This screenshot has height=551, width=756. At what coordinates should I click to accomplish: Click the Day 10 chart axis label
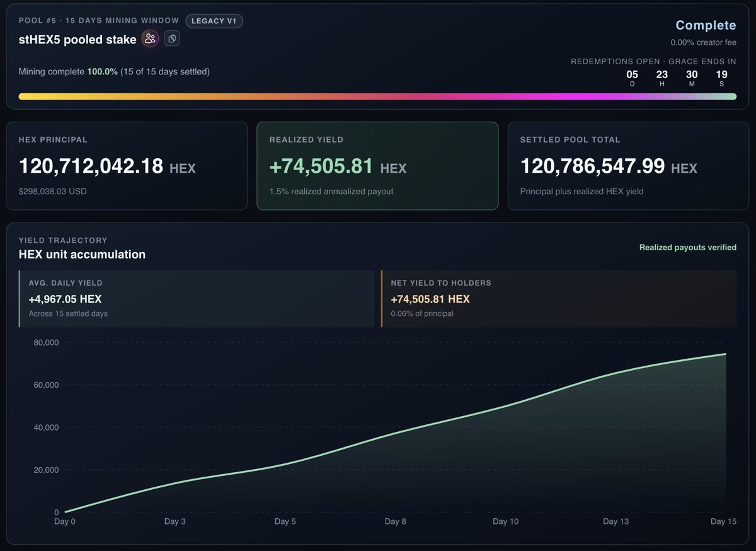pos(506,521)
